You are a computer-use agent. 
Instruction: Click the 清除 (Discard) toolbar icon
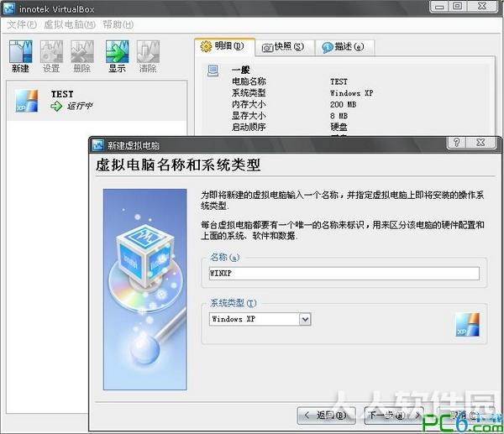pyautogui.click(x=148, y=51)
